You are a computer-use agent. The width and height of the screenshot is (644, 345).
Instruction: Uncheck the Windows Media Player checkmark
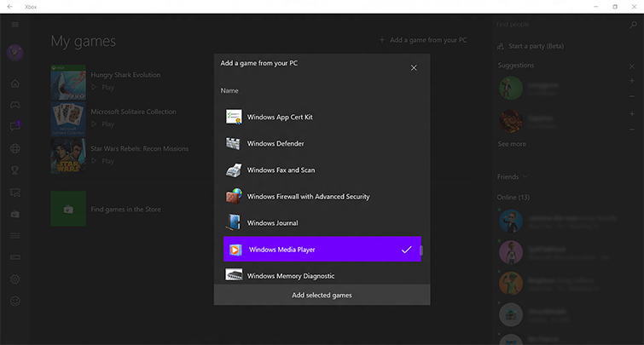[x=407, y=250]
